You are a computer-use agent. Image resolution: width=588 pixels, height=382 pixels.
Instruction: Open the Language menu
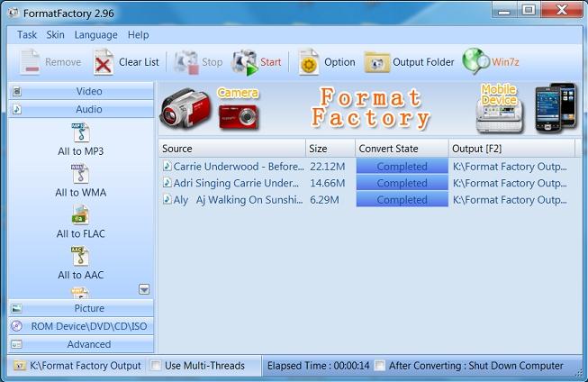point(95,35)
